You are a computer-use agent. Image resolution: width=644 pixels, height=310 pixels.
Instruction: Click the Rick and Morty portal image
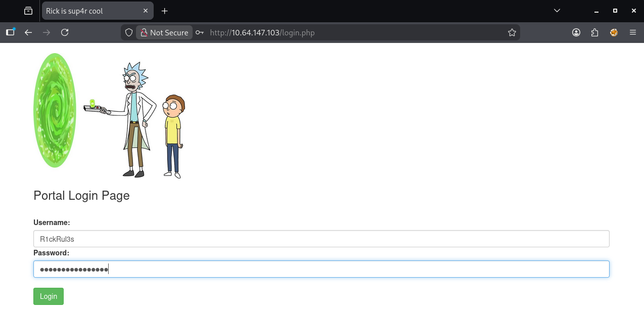tap(109, 116)
